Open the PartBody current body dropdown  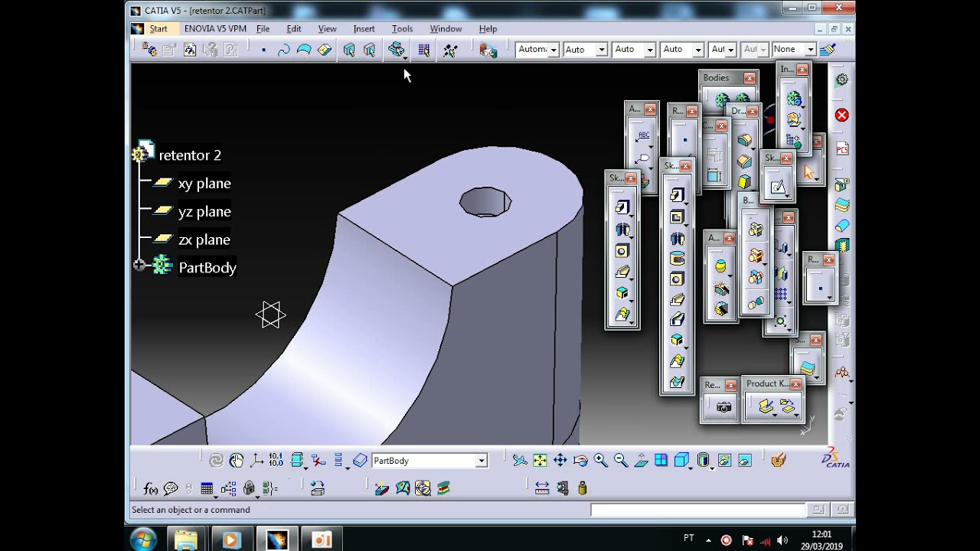coord(481,461)
